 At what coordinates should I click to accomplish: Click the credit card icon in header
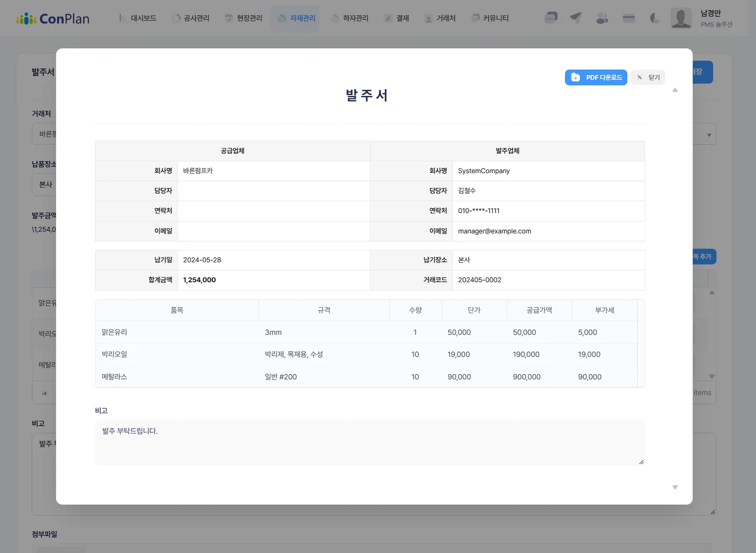[x=628, y=18]
